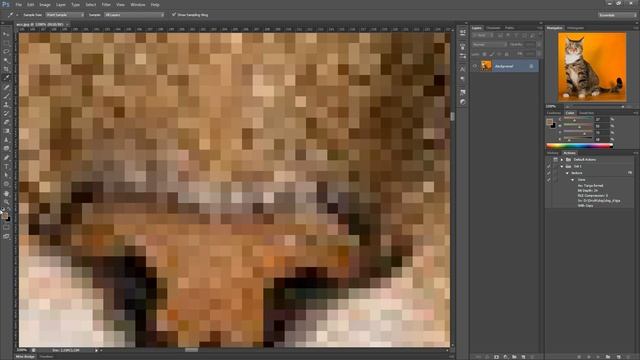Switch to the Paths tab
Viewport: 640px width, 360px height.
509,28
